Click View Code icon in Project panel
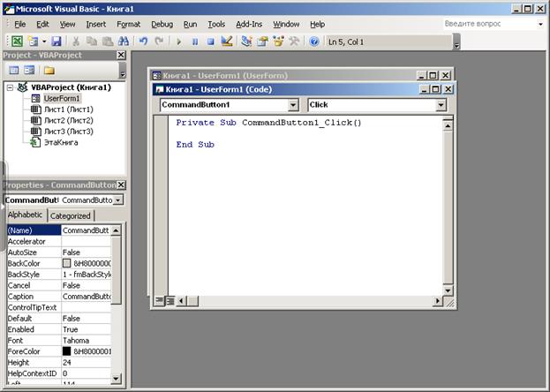 [13, 70]
